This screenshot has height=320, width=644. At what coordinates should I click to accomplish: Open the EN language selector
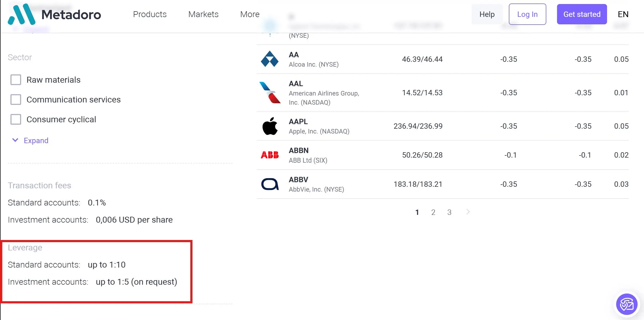tap(623, 14)
